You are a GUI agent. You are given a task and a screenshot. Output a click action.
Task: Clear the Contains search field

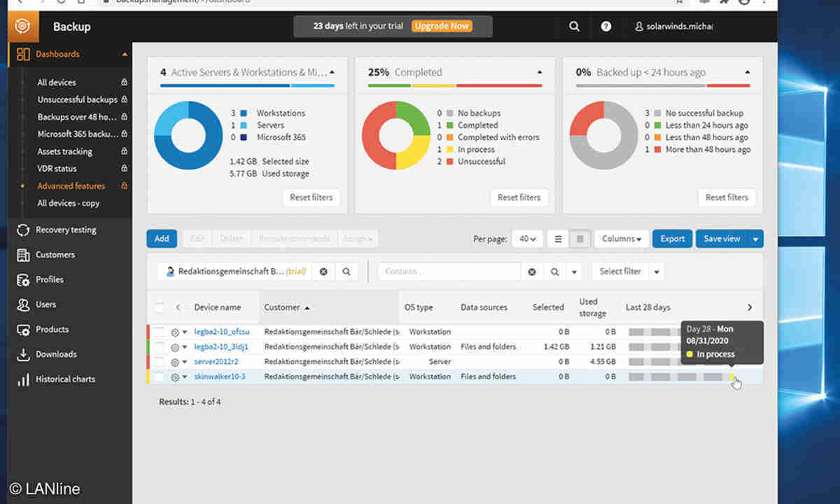(x=532, y=272)
